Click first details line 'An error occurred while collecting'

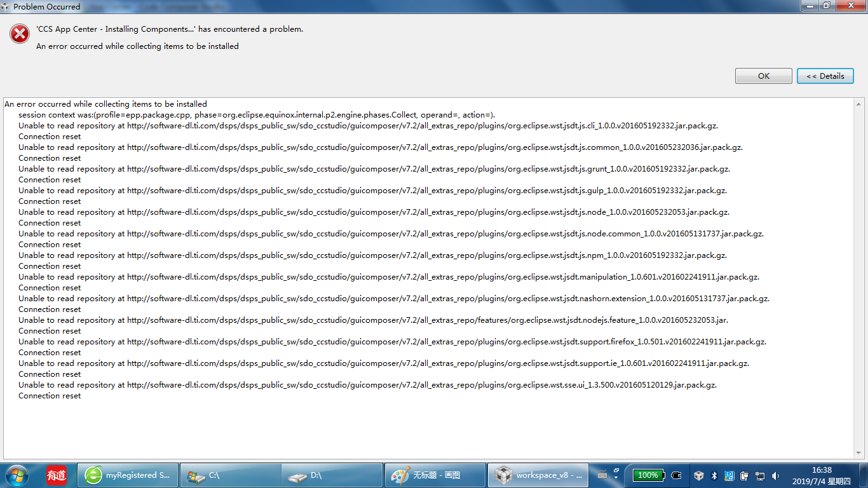pos(105,104)
